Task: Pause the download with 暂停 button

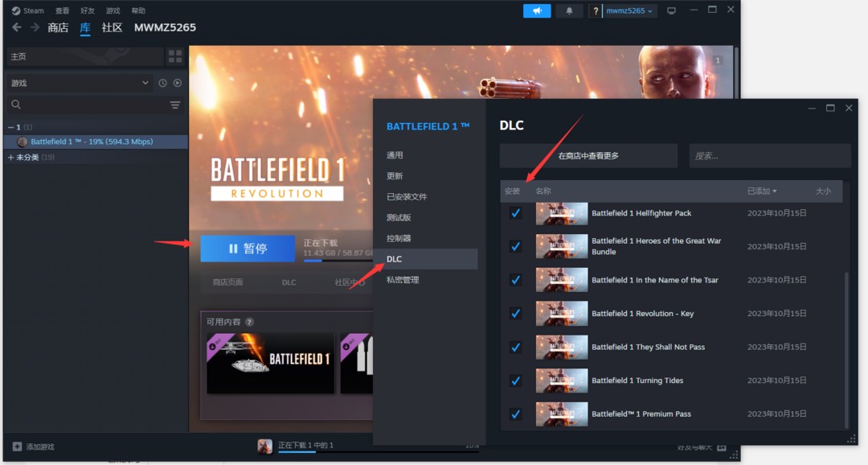Action: click(x=248, y=249)
